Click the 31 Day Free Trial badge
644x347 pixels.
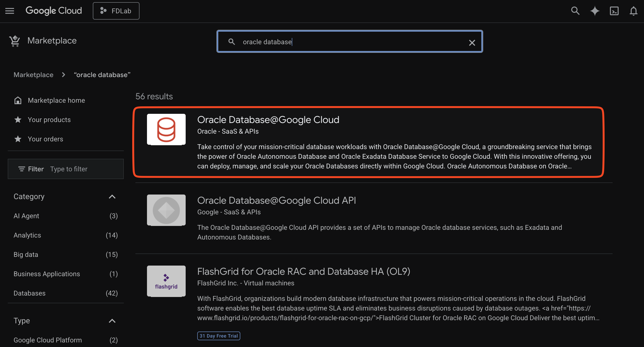[x=219, y=336]
